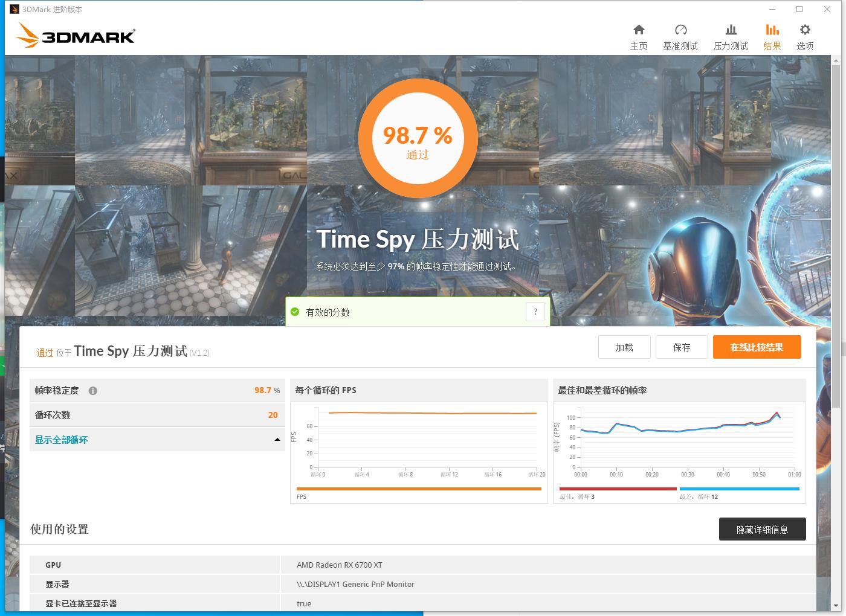
Task: Select the AMD Radeon RX 6700 XT GPU row
Action: point(338,565)
